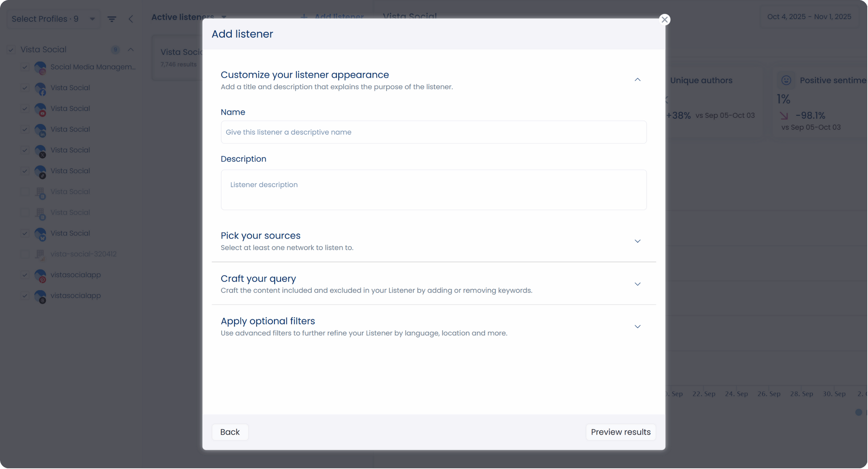The image size is (868, 469).
Task: Click the Facebook Vista Social profile icon
Action: coord(40,88)
